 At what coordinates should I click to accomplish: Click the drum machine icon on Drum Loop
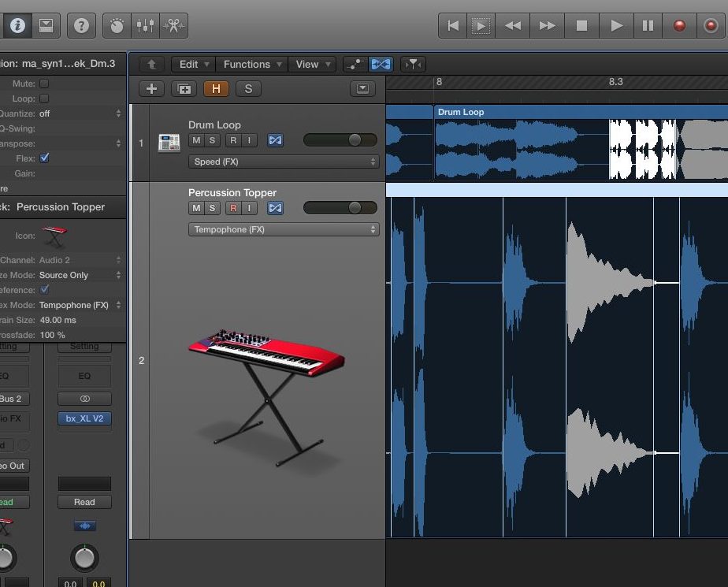[169, 139]
